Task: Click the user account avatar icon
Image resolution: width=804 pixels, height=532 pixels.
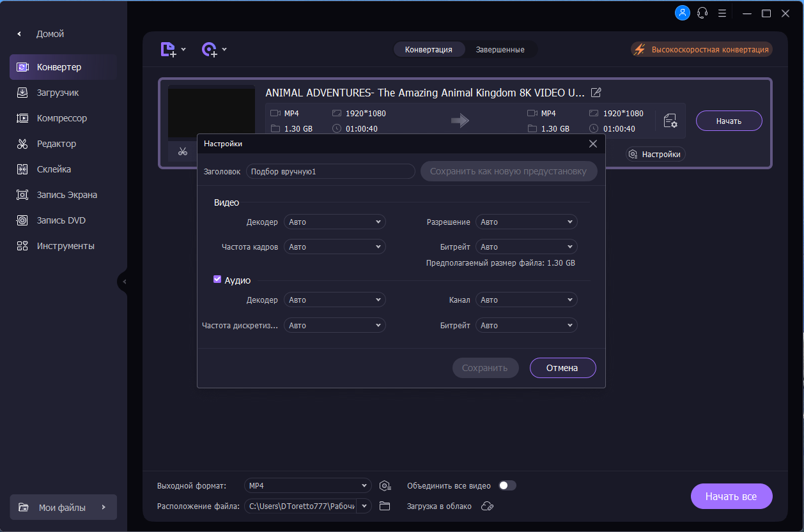Action: [683, 13]
